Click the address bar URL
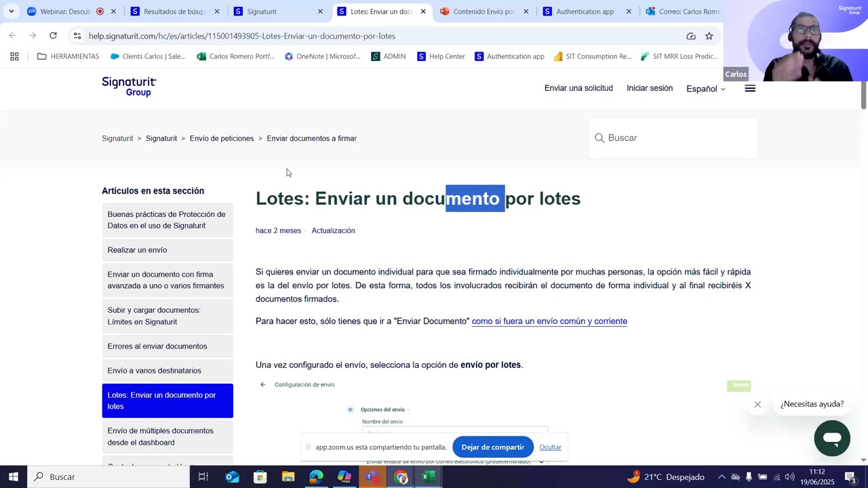The width and height of the screenshot is (868, 488). point(242,36)
